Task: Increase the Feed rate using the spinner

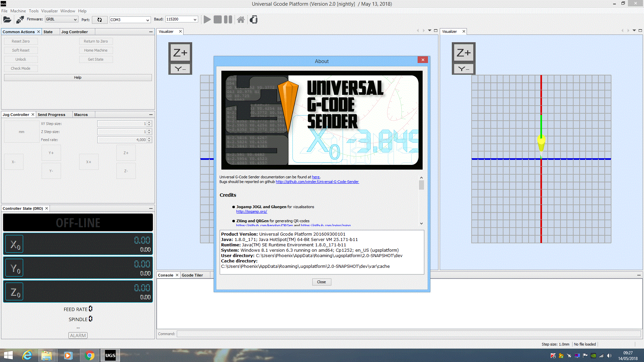Action: (x=149, y=138)
